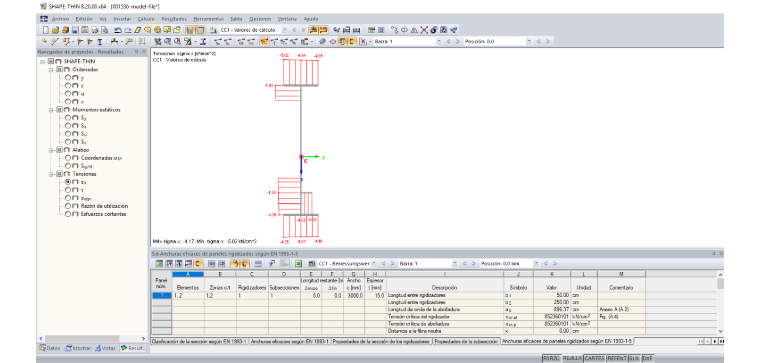Collapse the Tensiones tree node

pyautogui.click(x=51, y=174)
